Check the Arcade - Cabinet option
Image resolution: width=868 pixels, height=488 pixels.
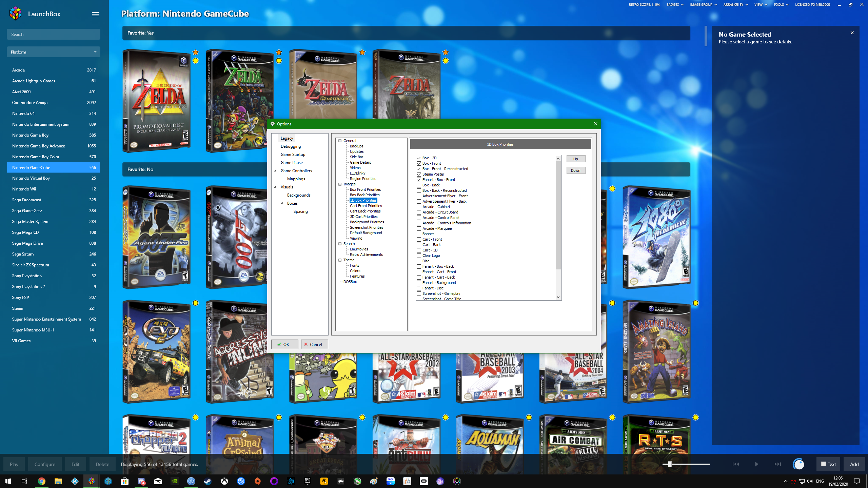(x=419, y=207)
